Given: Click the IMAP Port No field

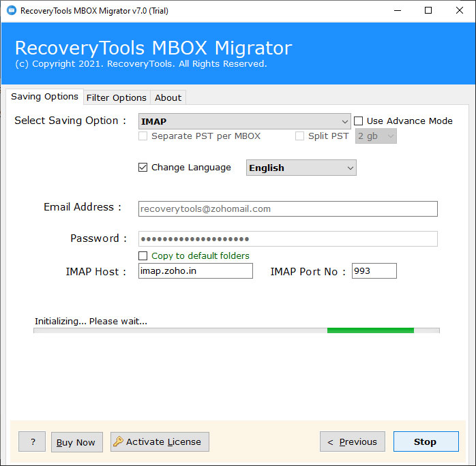Looking at the screenshot, I should 374,270.
